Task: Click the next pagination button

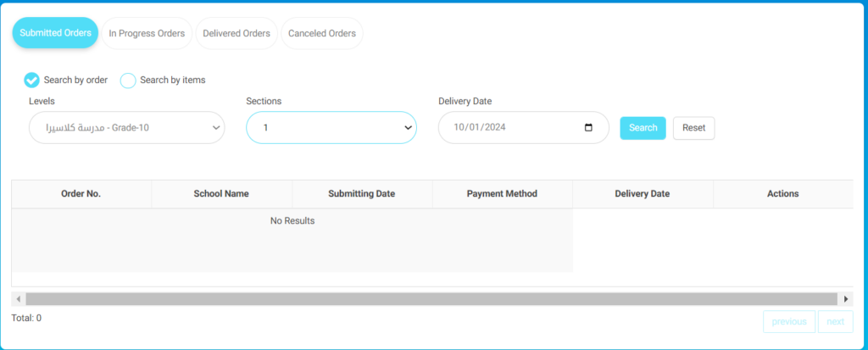Action: point(835,322)
